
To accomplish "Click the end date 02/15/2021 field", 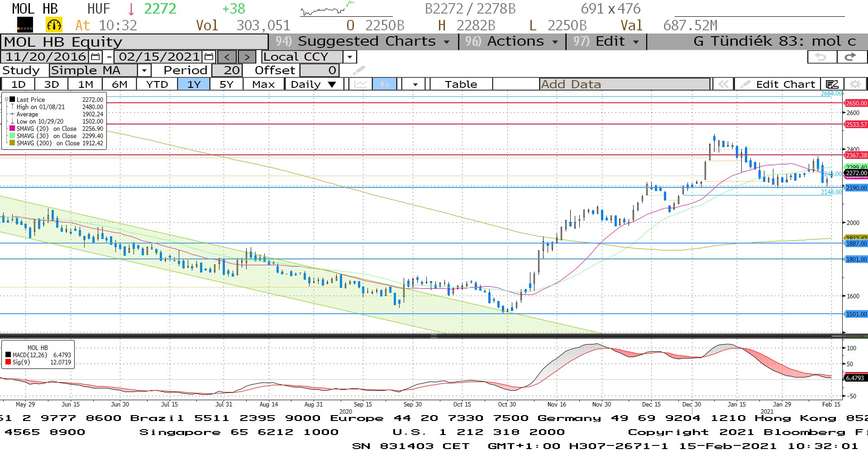I will 159,57.
